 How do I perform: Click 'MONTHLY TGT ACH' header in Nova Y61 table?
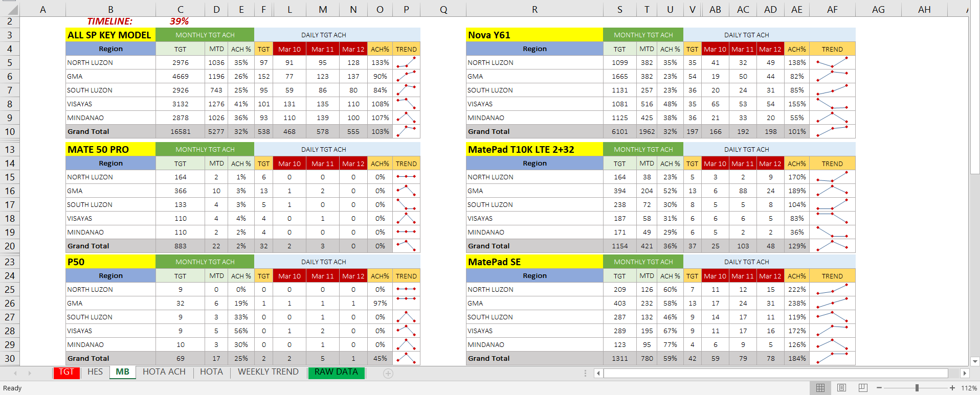[643, 35]
